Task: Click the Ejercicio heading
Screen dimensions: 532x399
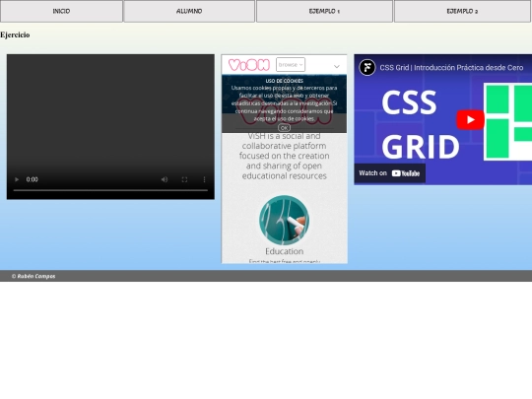Action: click(x=15, y=34)
